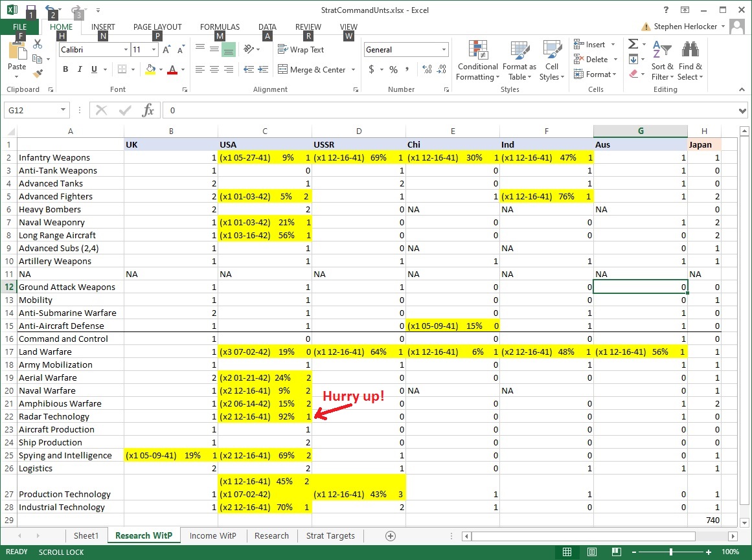752x560 pixels.
Task: Expand the Merge & Center dropdown arrow
Action: (354, 69)
